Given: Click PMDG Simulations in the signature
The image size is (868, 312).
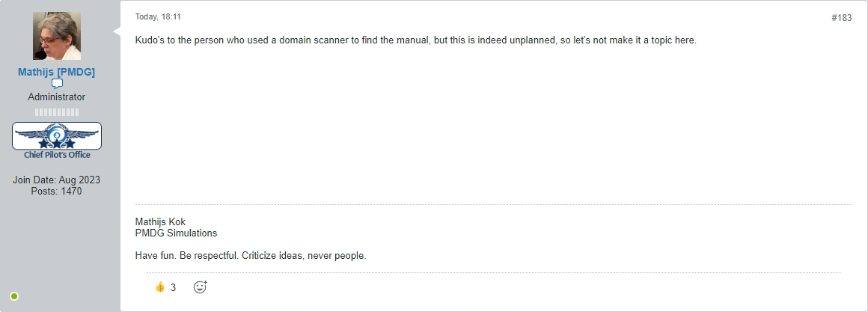Looking at the screenshot, I should (x=176, y=233).
